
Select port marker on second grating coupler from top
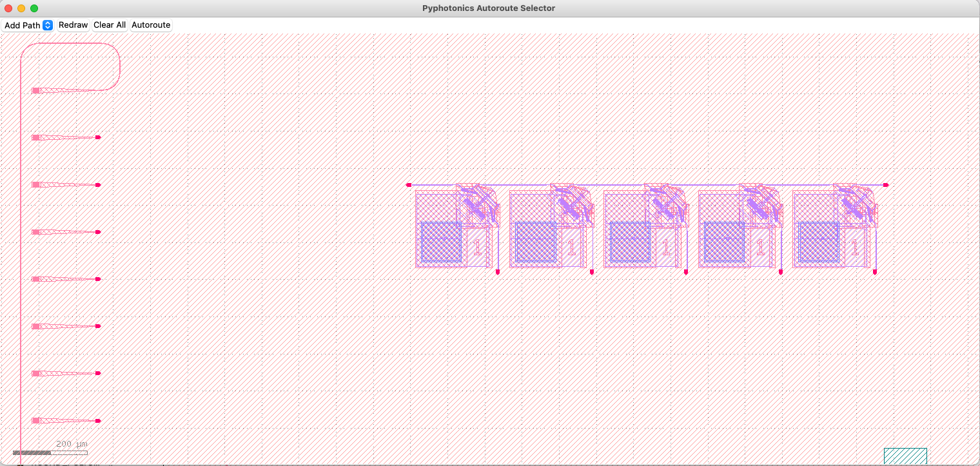pos(98,137)
